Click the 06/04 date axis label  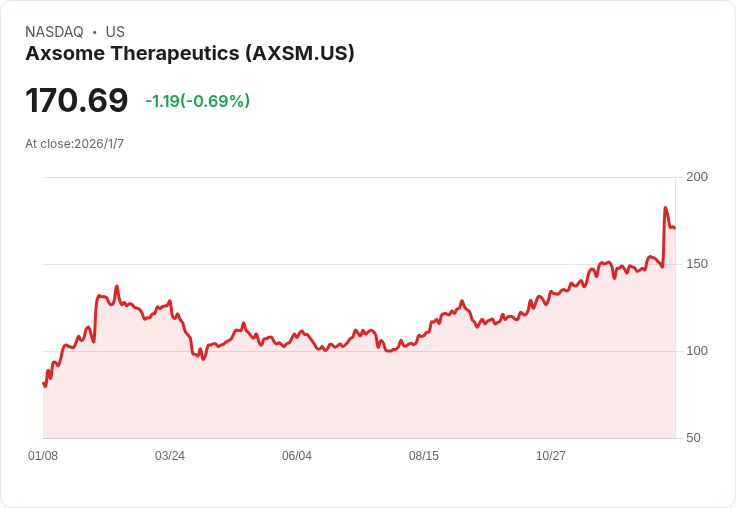pyautogui.click(x=297, y=456)
